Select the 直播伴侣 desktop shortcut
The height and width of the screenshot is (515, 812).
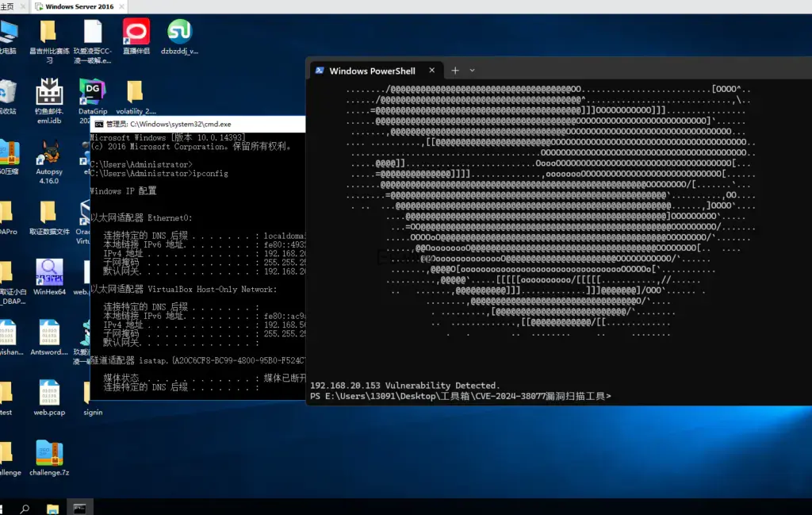pos(136,33)
